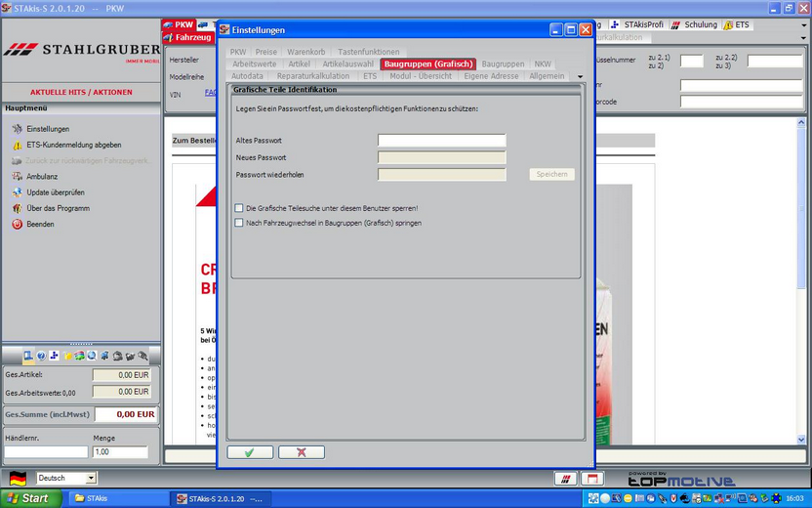Click the Stahlgruber logo button at bottom

click(x=565, y=479)
